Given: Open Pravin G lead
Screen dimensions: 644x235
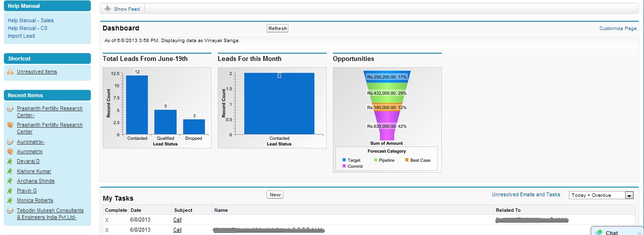Looking at the screenshot, I should click(27, 191).
